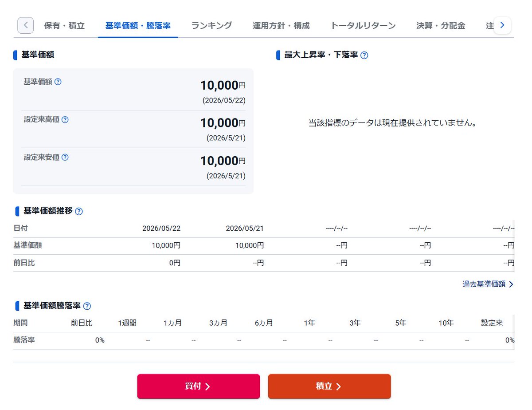The width and height of the screenshot is (532, 410).
Task: Select the 2026/05/22 date column header
Action: click(161, 229)
